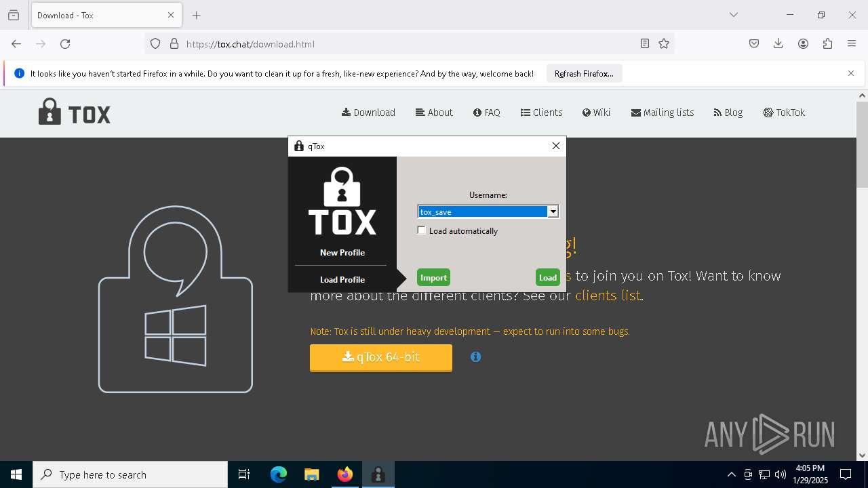Launch Microsoft Edge from taskbar
The image size is (868, 488).
[x=279, y=474]
